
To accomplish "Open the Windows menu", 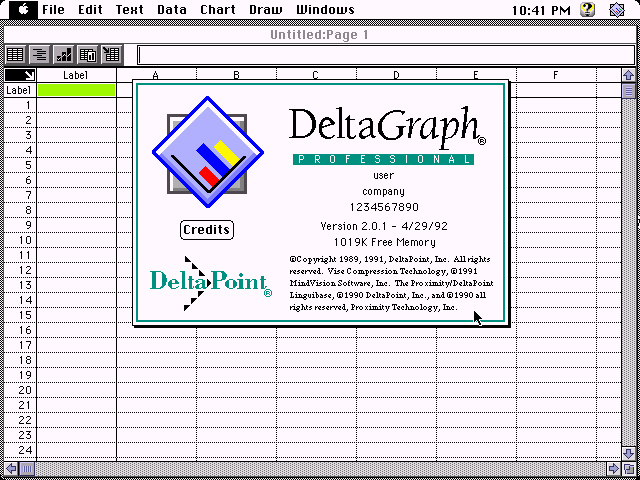I will pyautogui.click(x=325, y=10).
